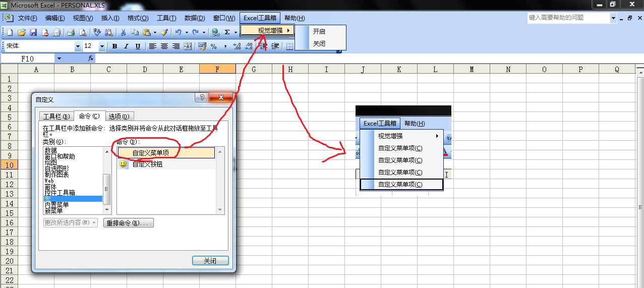Click the 自定义 dialog help question button

click(202, 98)
